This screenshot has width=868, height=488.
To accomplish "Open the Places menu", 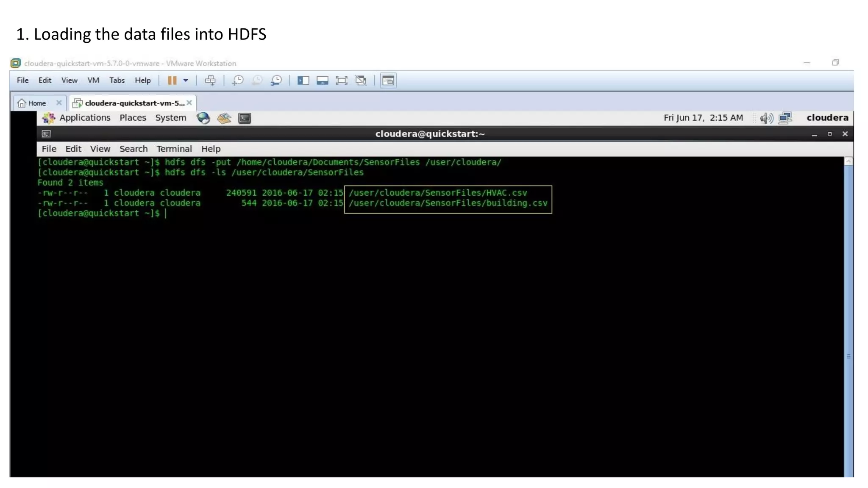I will (x=133, y=118).
